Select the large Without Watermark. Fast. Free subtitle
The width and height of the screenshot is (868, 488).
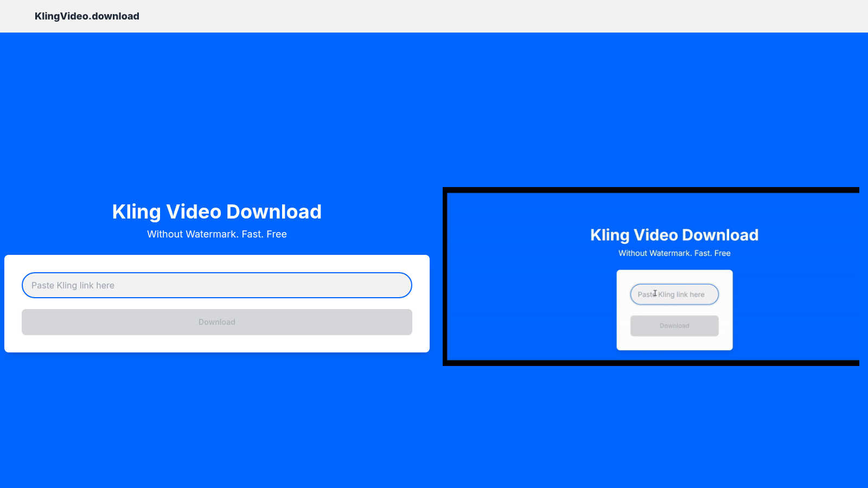tap(217, 234)
